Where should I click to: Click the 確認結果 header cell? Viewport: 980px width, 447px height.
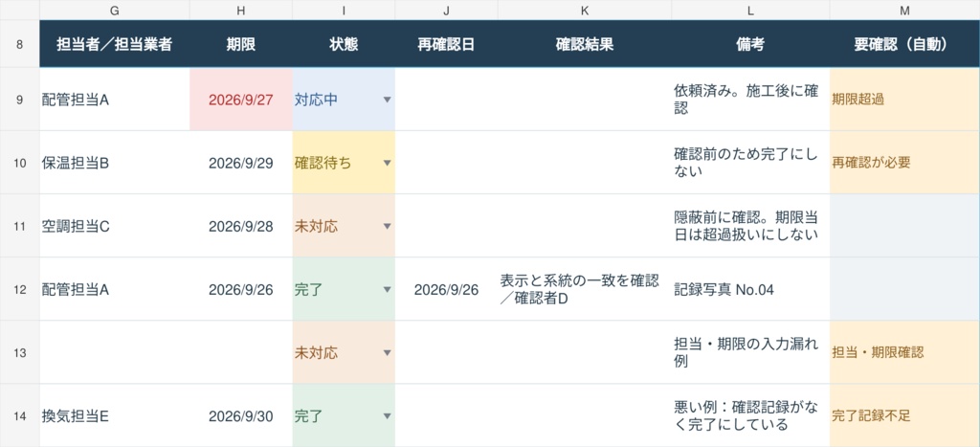coord(585,44)
